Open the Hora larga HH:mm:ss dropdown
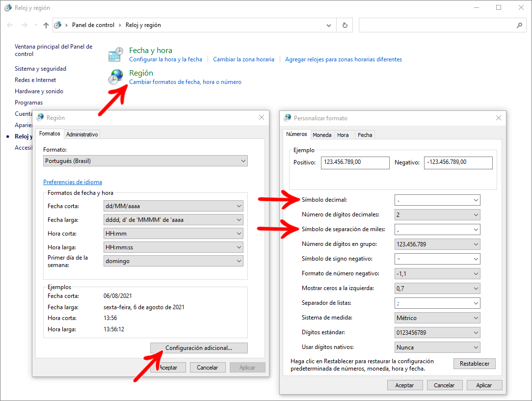The height and width of the screenshot is (401, 532). point(173,247)
